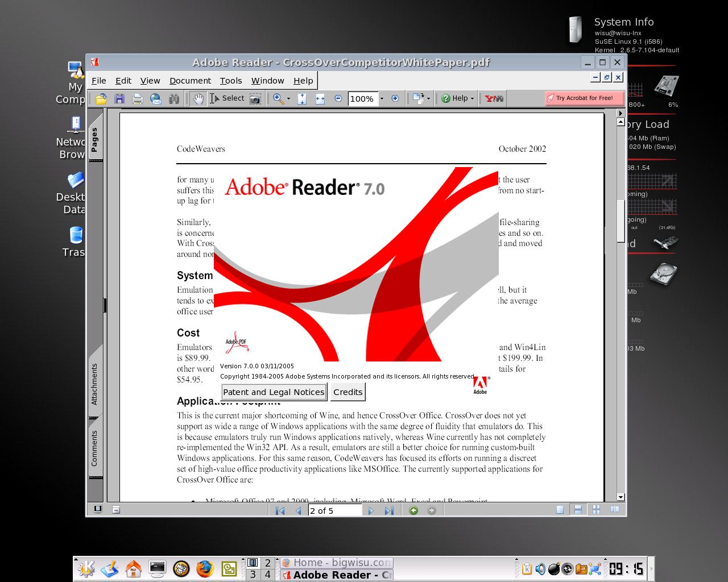Select the Hand tool
Image resolution: width=728 pixels, height=582 pixels.
198,98
